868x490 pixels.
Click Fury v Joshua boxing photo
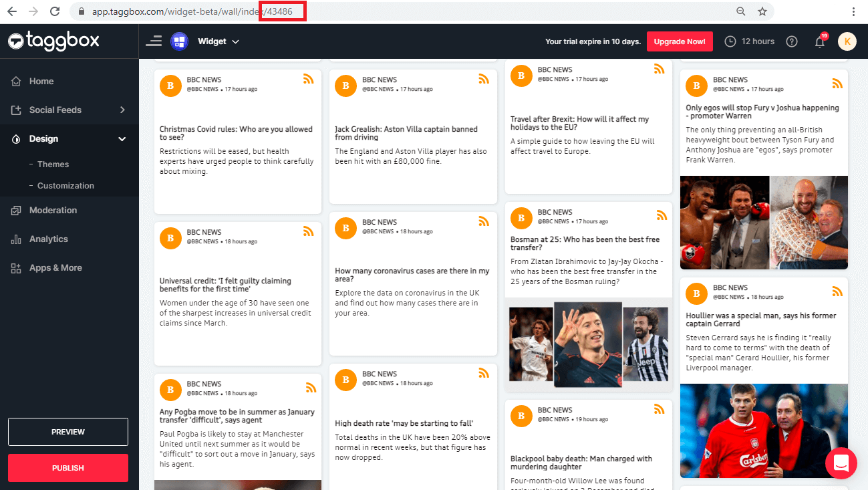(x=764, y=222)
